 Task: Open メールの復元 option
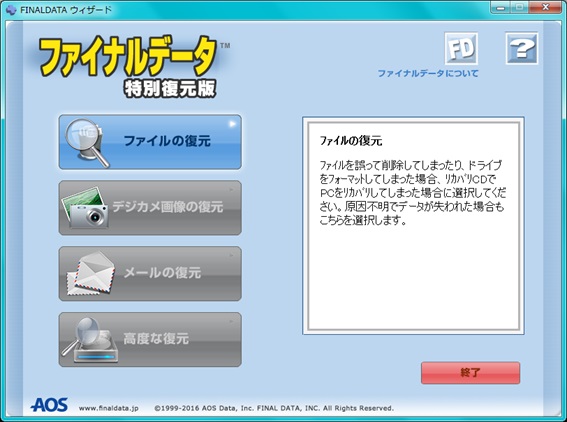[x=150, y=273]
